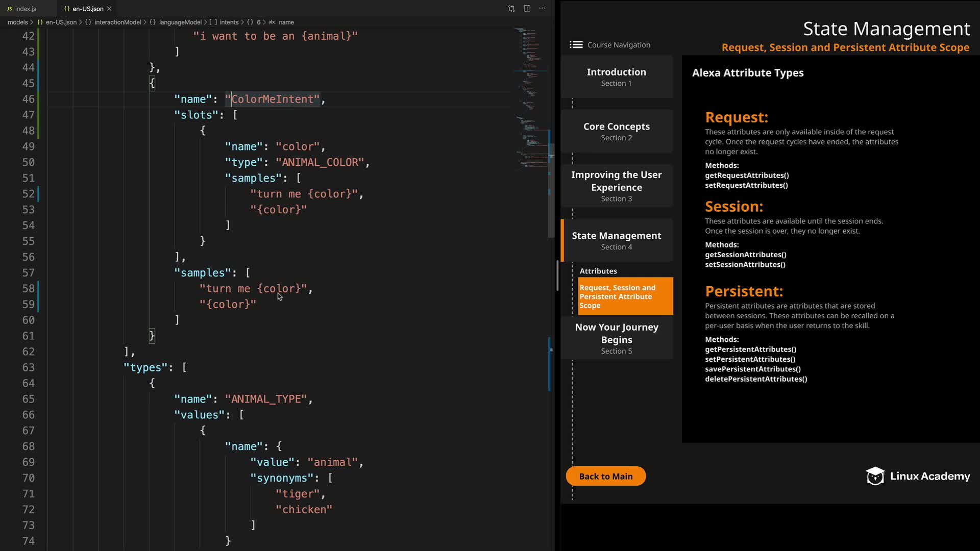The image size is (980, 551).
Task: Go to Improving the User Experience section
Action: click(616, 186)
